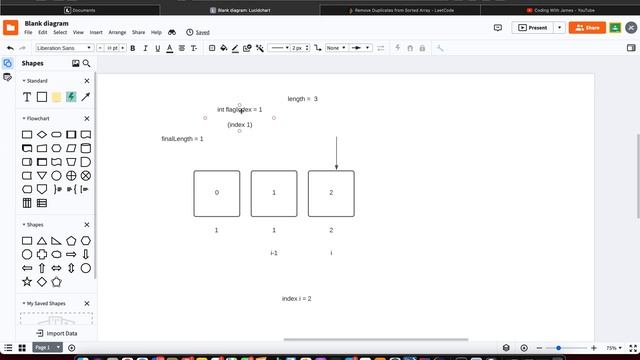Decrease font size with minus button
Screen dimensions: 640x360
pyautogui.click(x=100, y=48)
